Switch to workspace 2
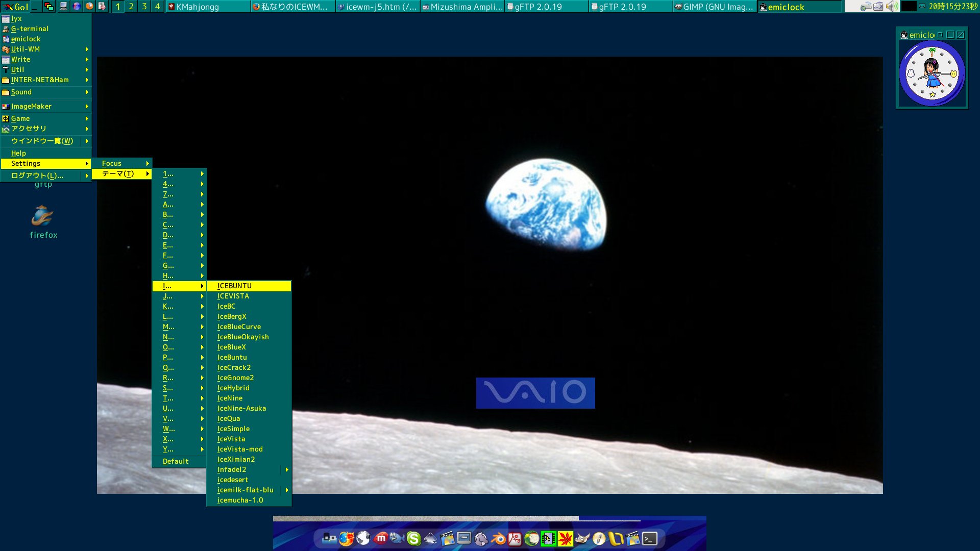 point(131,7)
